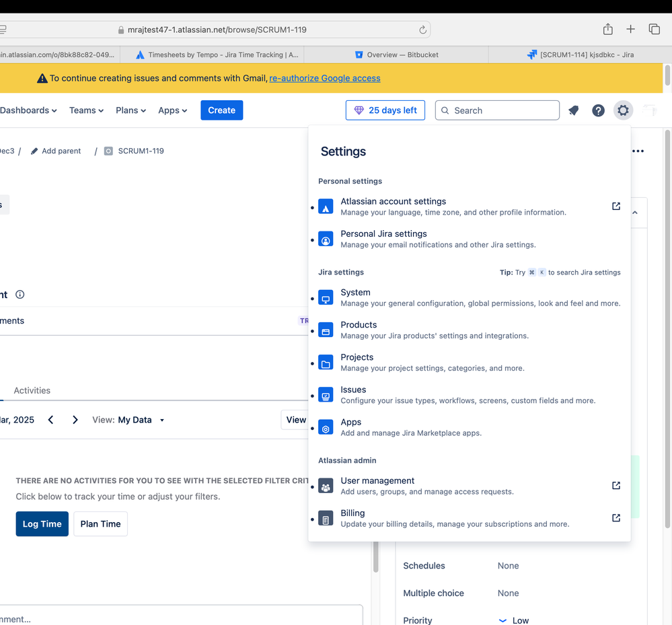Go to previous date range arrow

point(50,420)
